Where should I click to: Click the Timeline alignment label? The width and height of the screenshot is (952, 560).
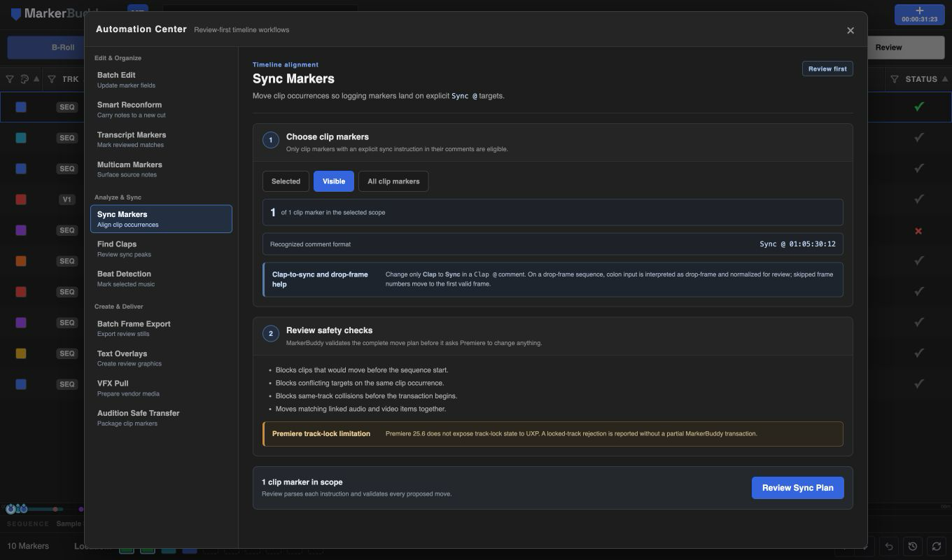pyautogui.click(x=286, y=64)
